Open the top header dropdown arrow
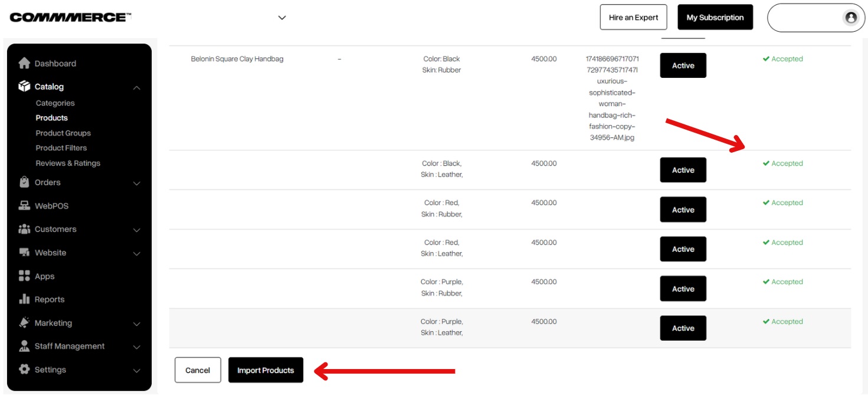Screen dimensions: 868x395 [282, 18]
